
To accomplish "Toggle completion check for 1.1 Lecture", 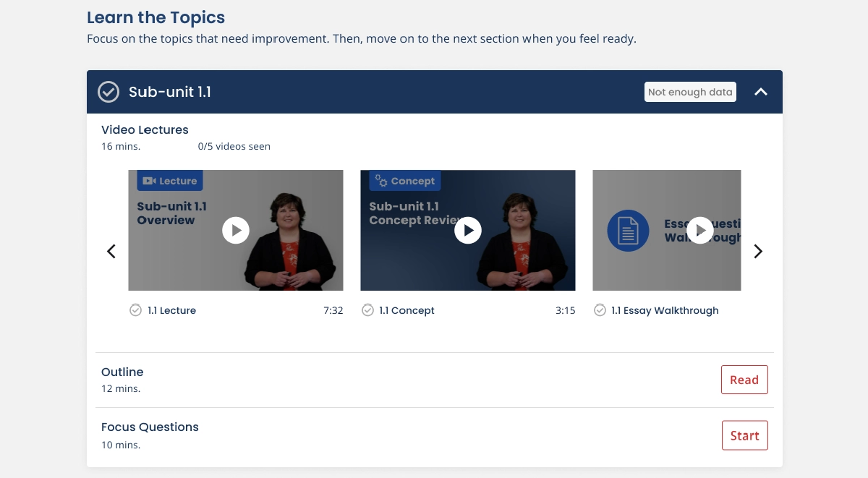I will pos(135,310).
